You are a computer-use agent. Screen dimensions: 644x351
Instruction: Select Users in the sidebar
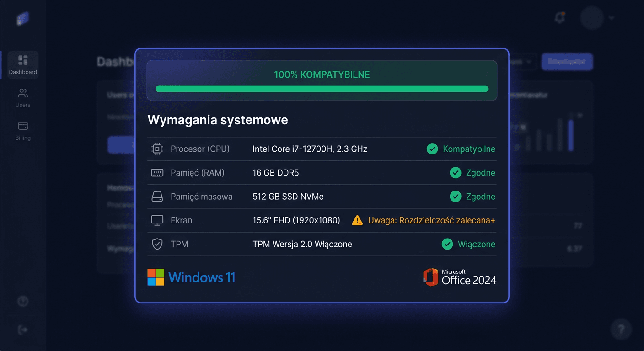click(x=22, y=97)
